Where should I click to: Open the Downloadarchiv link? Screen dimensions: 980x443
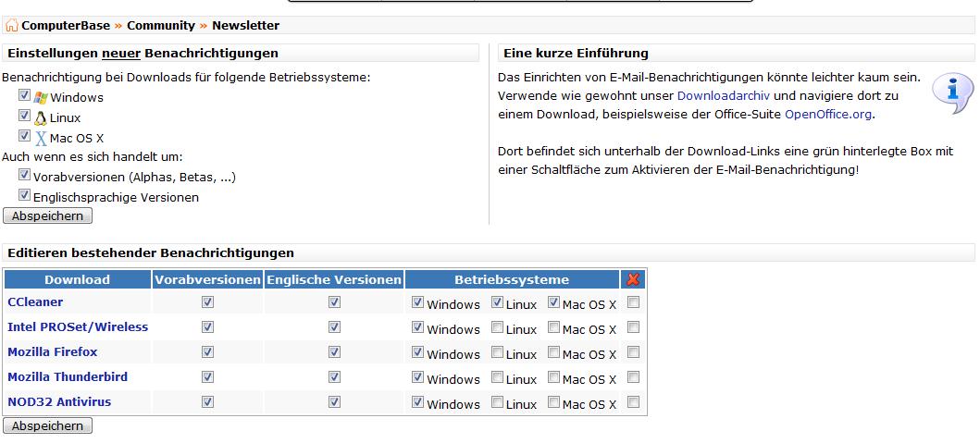[x=723, y=96]
